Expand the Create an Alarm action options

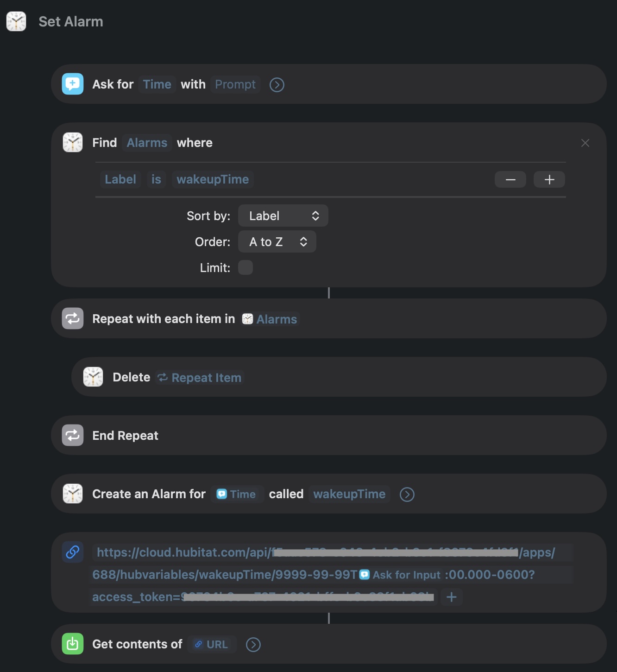(407, 494)
